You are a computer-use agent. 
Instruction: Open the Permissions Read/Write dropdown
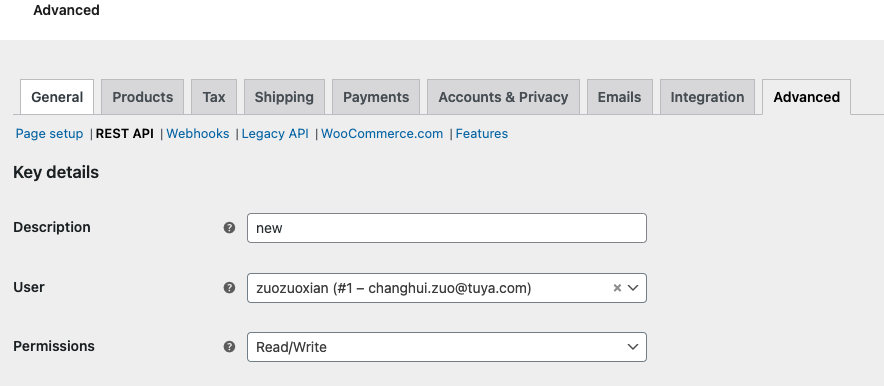[x=447, y=347]
